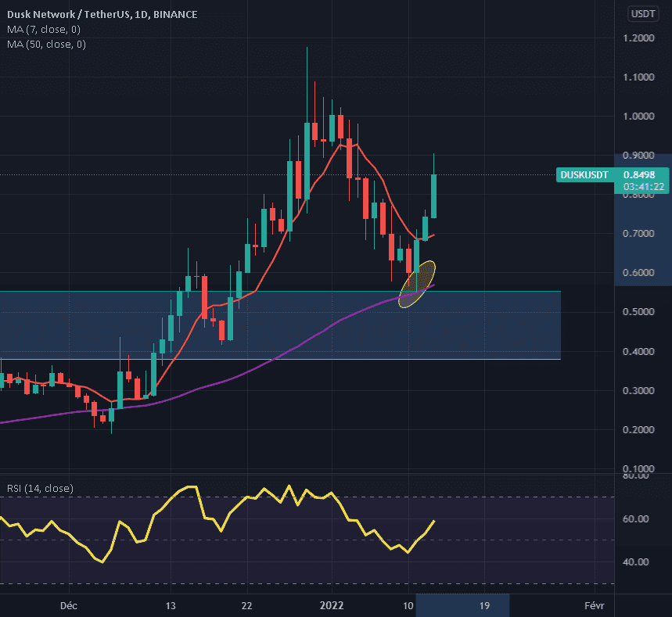Click the 19 date label on time axis
The width and height of the screenshot is (672, 617).
484,605
